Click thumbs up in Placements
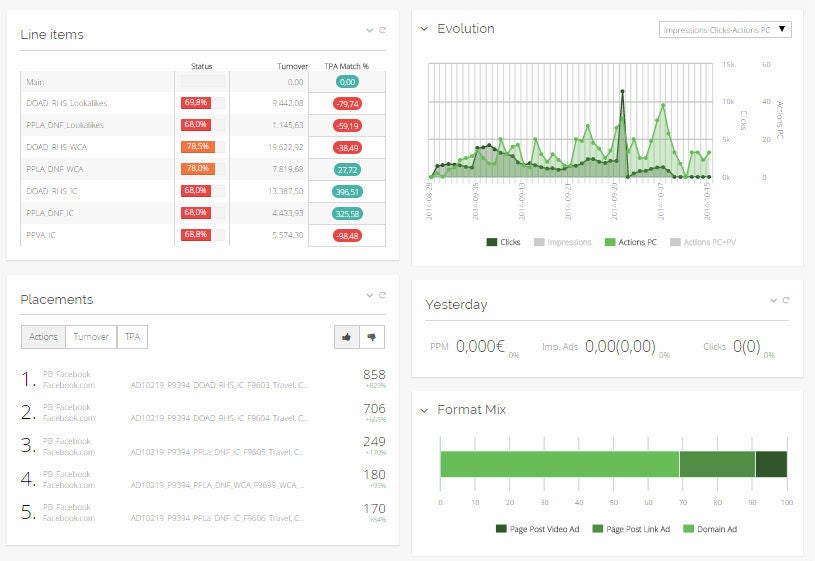 click(x=346, y=337)
